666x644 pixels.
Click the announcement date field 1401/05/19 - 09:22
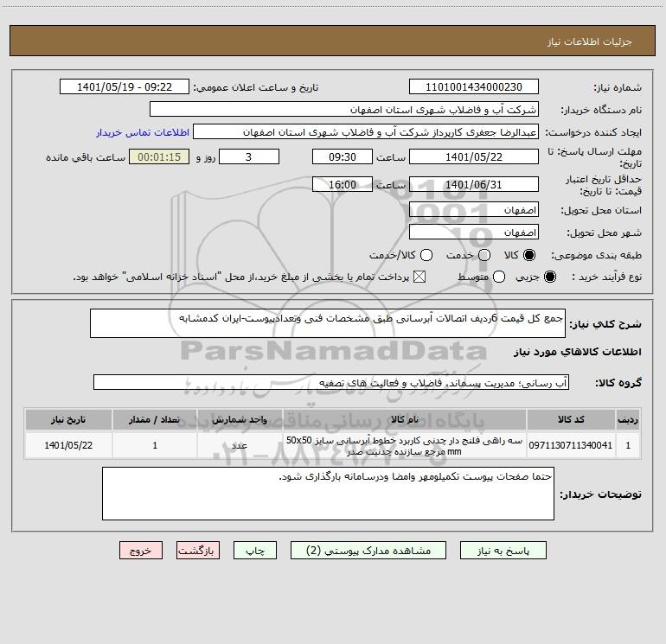click(x=124, y=87)
